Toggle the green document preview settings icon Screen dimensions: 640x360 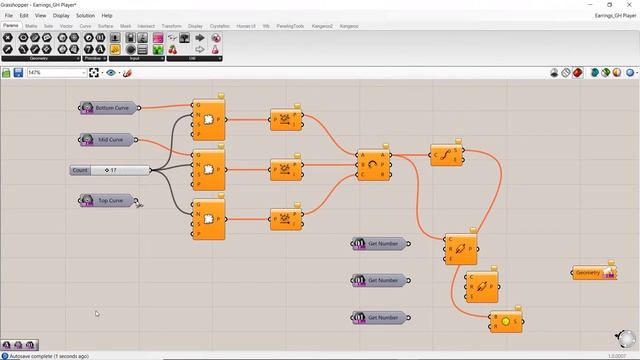605,73
